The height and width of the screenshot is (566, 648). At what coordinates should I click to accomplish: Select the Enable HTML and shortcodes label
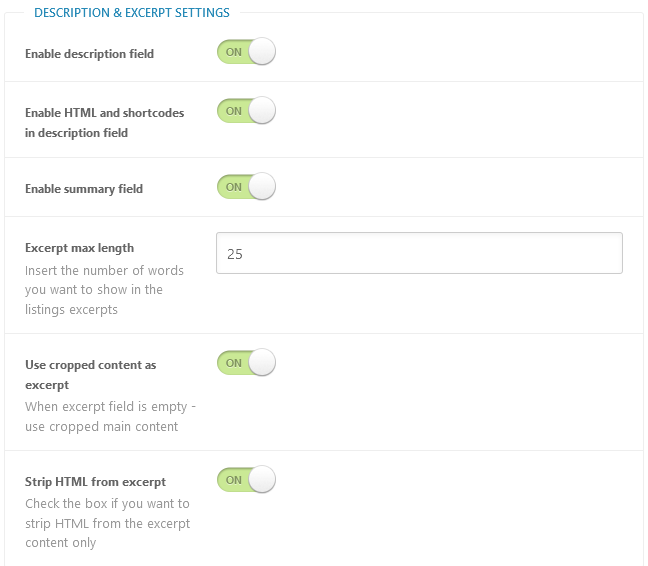coord(105,123)
